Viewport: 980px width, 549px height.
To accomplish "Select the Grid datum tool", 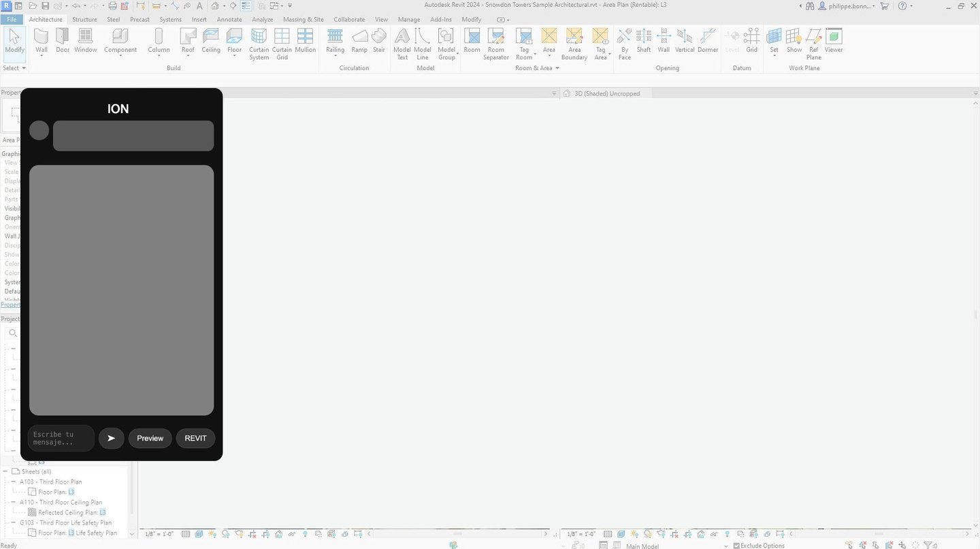I will (x=751, y=41).
